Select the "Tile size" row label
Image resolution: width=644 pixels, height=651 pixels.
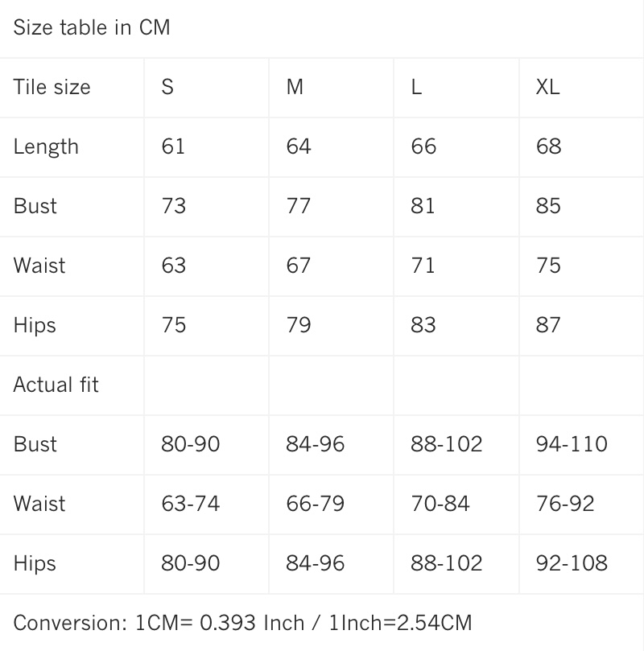[x=52, y=87]
